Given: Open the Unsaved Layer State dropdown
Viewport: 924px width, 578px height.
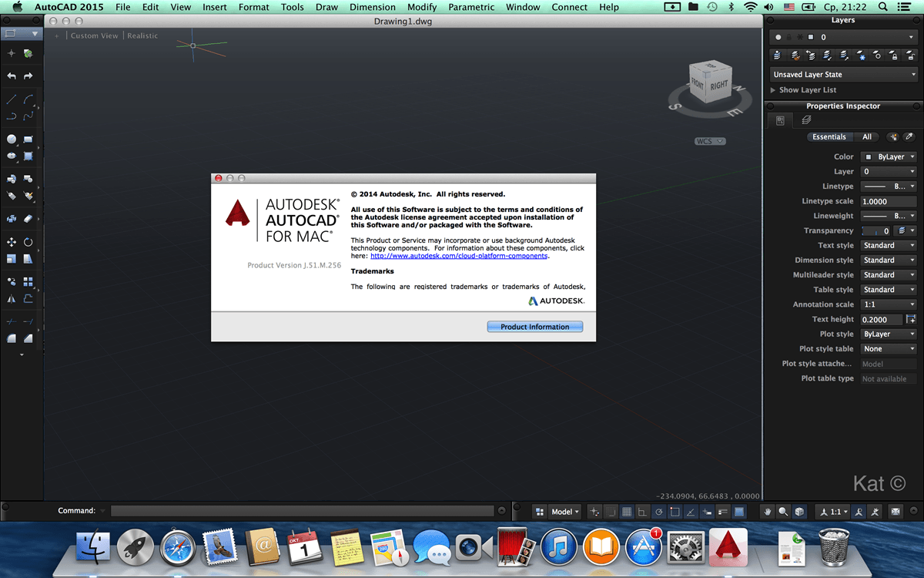Looking at the screenshot, I should (844, 74).
